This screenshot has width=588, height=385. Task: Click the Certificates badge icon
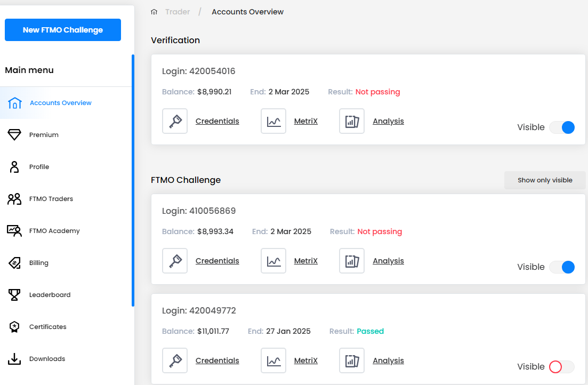click(x=14, y=327)
